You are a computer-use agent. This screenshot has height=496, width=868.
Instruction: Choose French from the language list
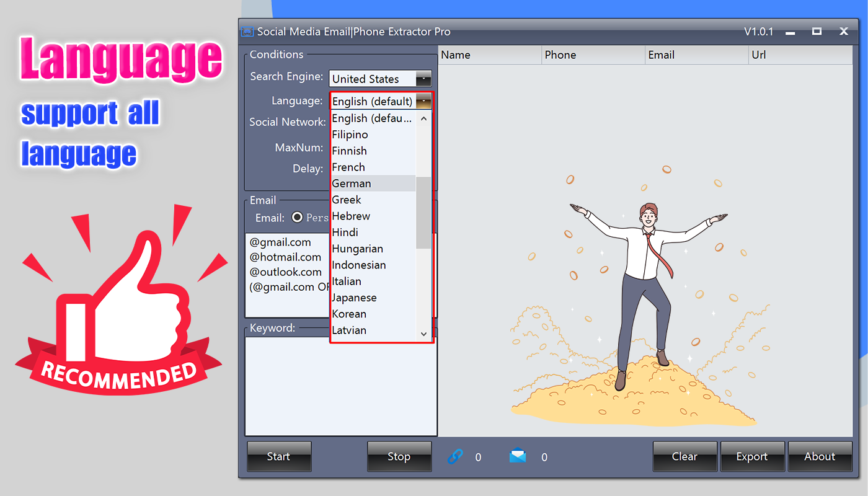coord(373,167)
